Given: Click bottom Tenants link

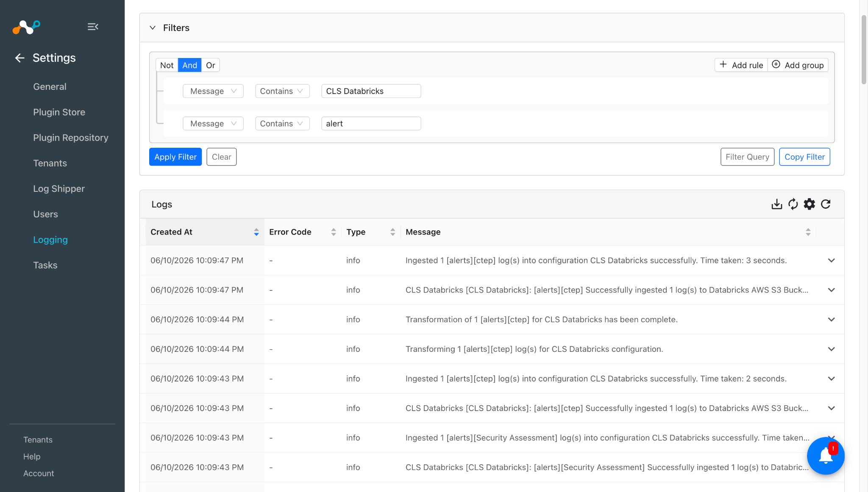Looking at the screenshot, I should point(38,440).
